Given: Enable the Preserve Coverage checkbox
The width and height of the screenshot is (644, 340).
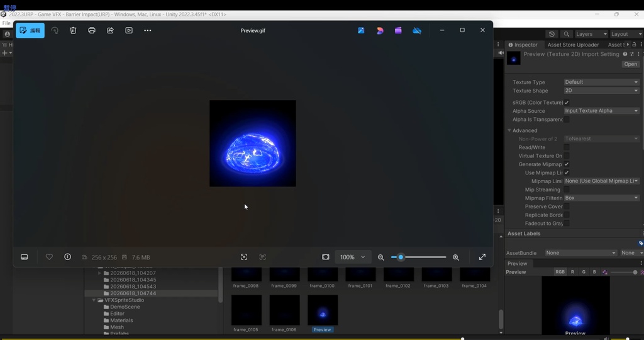Looking at the screenshot, I should pyautogui.click(x=567, y=207).
